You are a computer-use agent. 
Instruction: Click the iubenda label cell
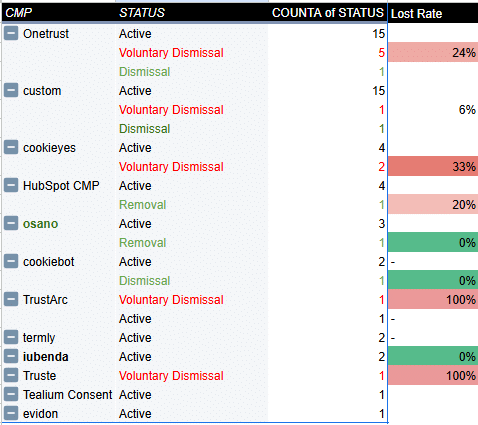tap(46, 357)
